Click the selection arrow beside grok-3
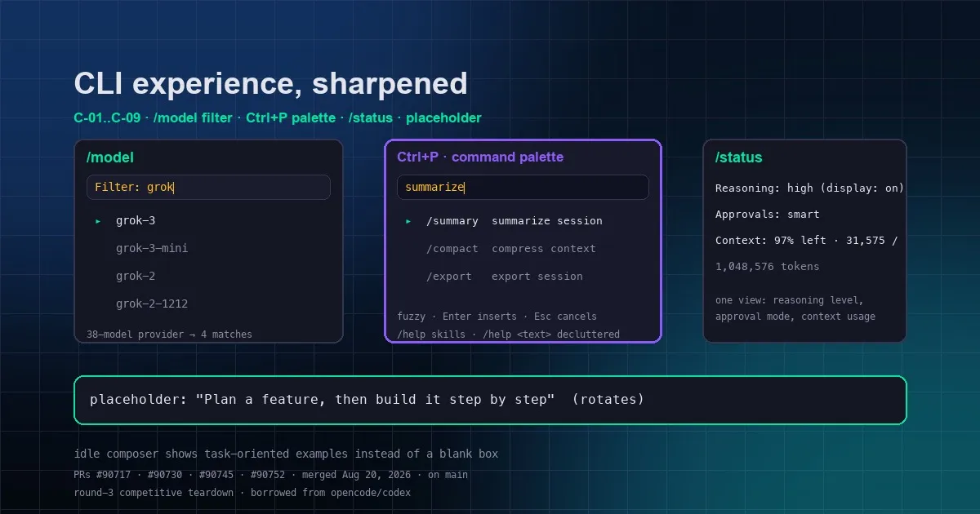The height and width of the screenshot is (514, 980). (x=98, y=221)
